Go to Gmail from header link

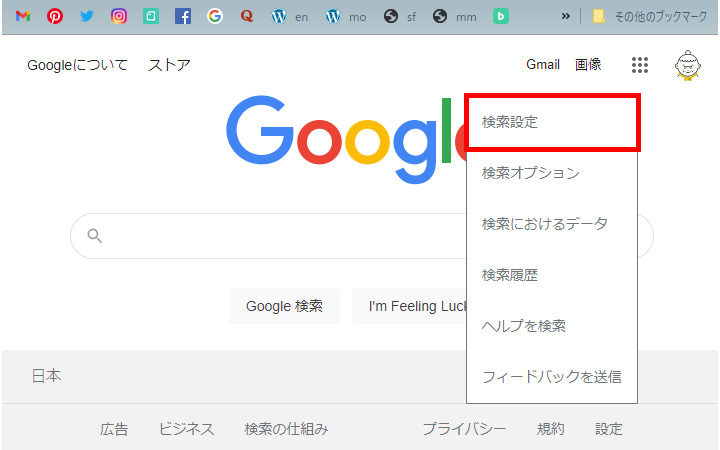pos(543,64)
